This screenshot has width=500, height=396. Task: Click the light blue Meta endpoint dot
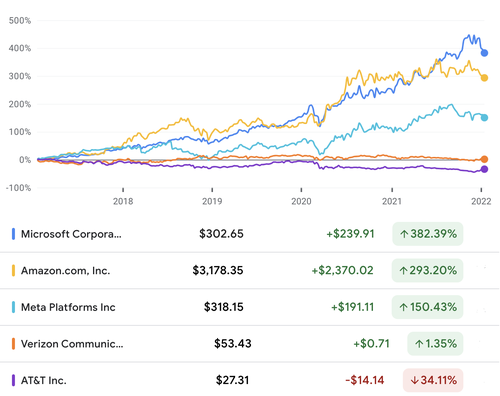(x=484, y=118)
